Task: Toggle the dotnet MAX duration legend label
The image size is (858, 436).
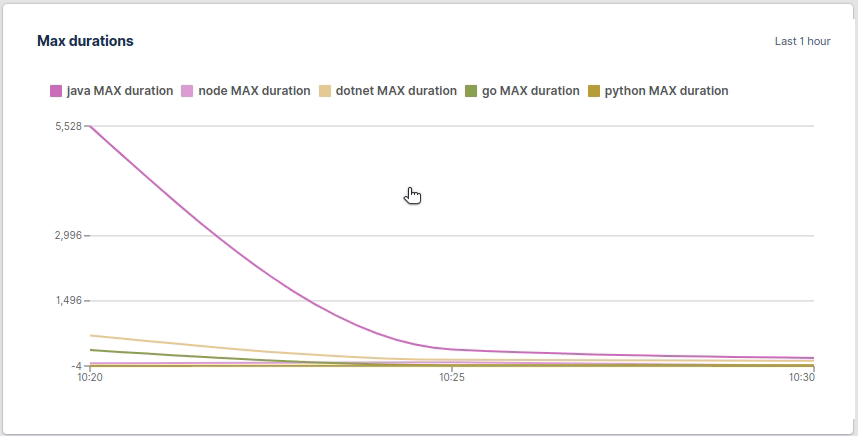Action: coord(396,91)
